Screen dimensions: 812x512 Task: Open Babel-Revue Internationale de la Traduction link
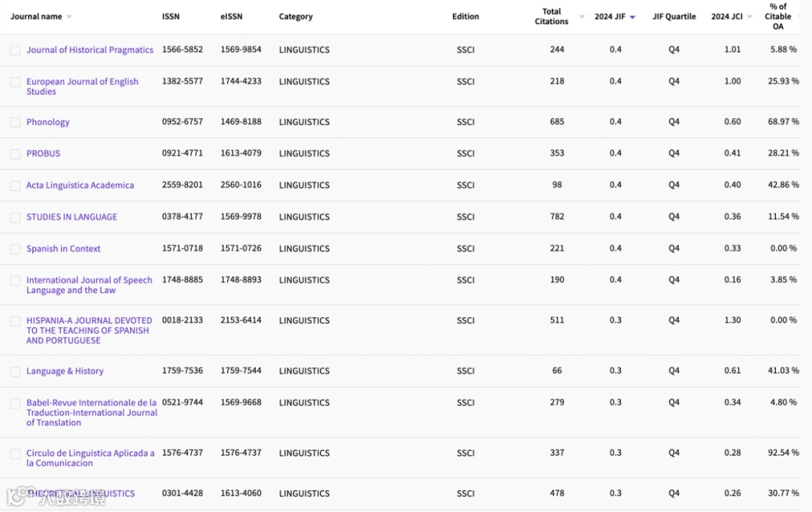(x=92, y=413)
